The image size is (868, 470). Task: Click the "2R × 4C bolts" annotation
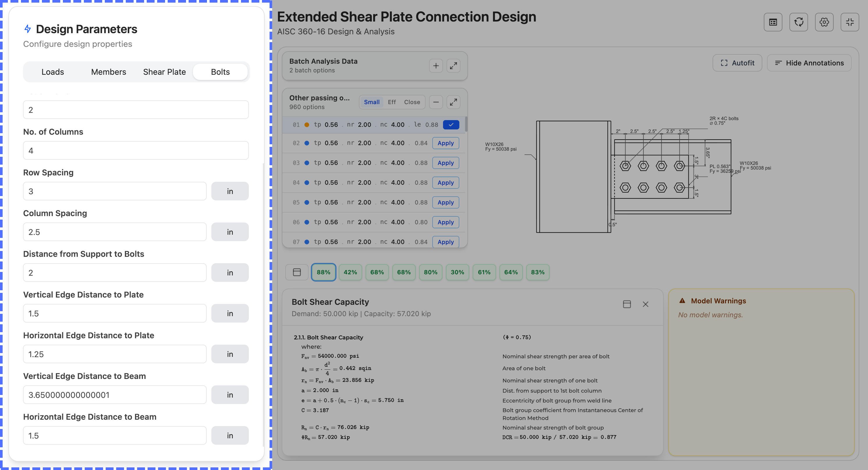tap(724, 118)
